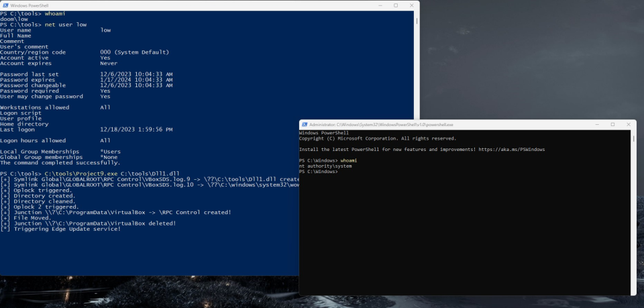Image resolution: width=644 pixels, height=308 pixels.
Task: Click the 'doom\low' output line
Action: [x=14, y=19]
